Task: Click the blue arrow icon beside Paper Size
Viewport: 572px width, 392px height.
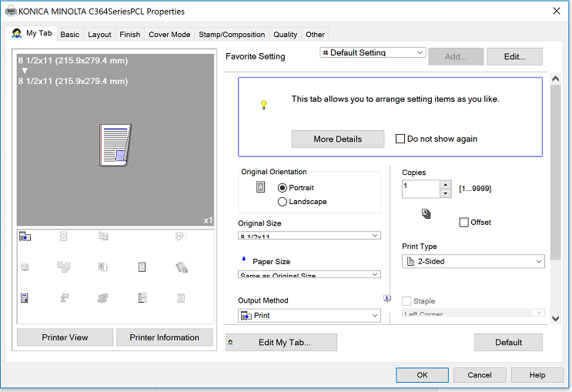Action: coord(244,259)
